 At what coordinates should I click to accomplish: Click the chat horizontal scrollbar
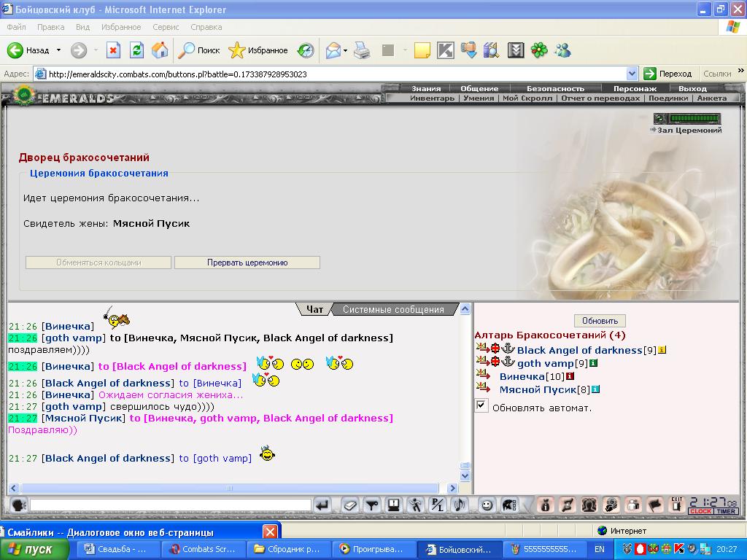[229, 488]
